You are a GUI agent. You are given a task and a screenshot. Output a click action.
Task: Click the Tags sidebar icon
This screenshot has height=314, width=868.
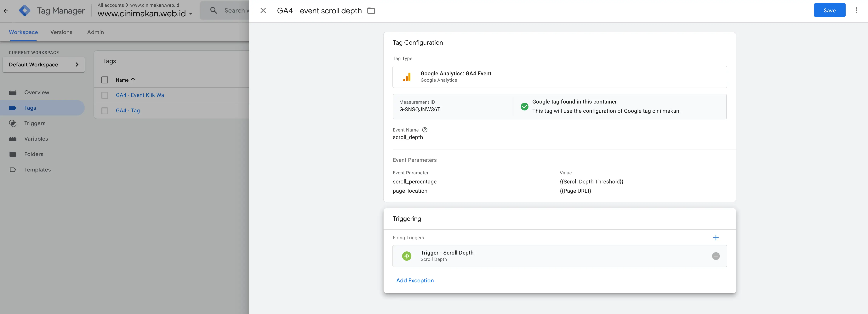(x=13, y=108)
